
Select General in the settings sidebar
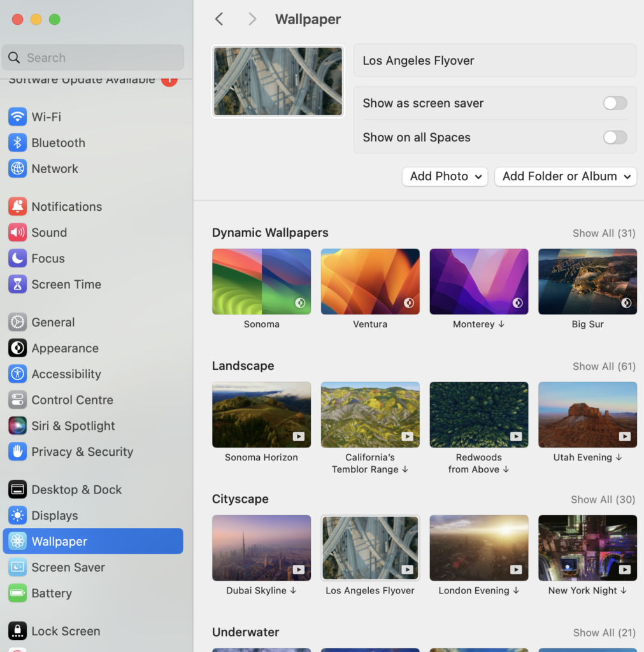point(17,322)
